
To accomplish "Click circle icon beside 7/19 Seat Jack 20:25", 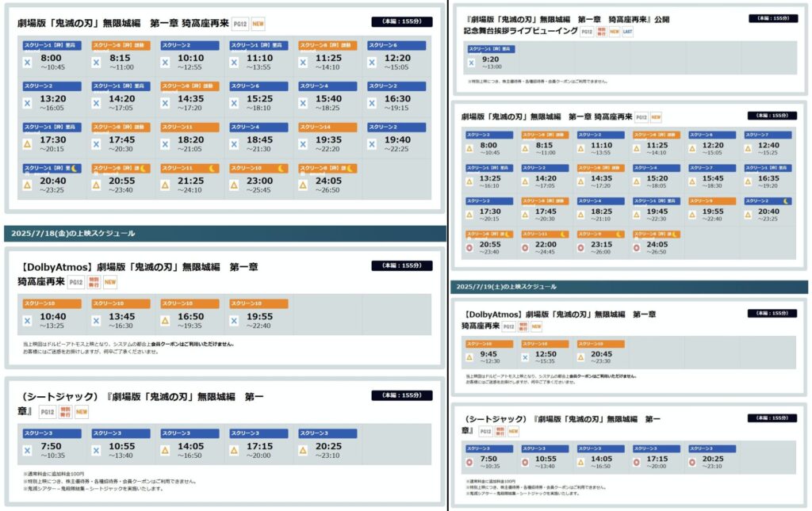I will pyautogui.click(x=692, y=462).
